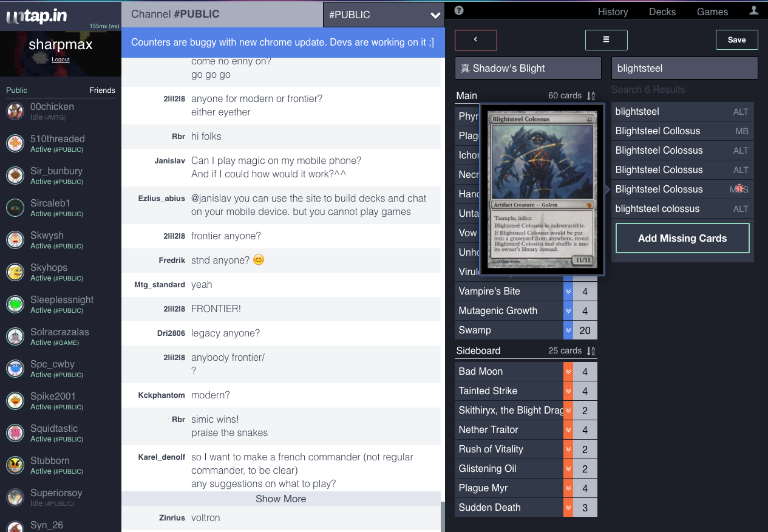
Task: Move Tainted Strike with its orange arrow
Action: point(568,391)
